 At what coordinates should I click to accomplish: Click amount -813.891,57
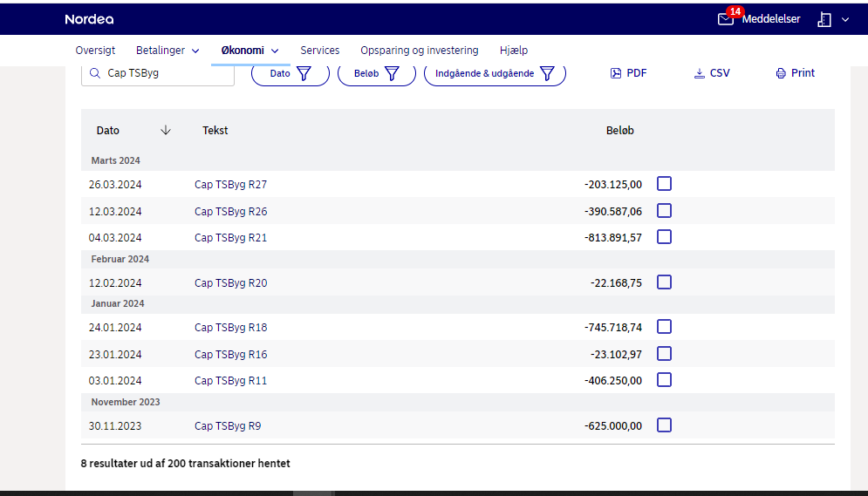pos(613,238)
